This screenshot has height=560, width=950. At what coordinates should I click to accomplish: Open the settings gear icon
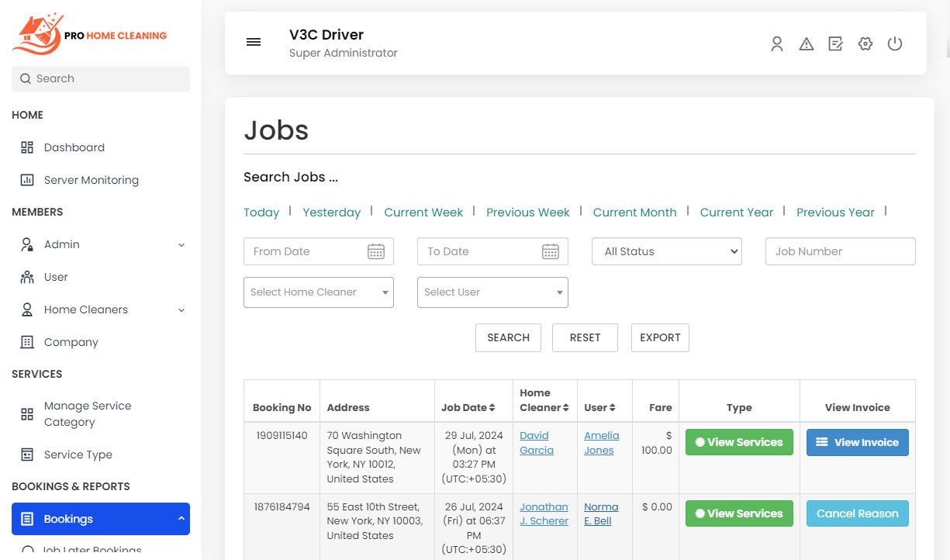865,44
